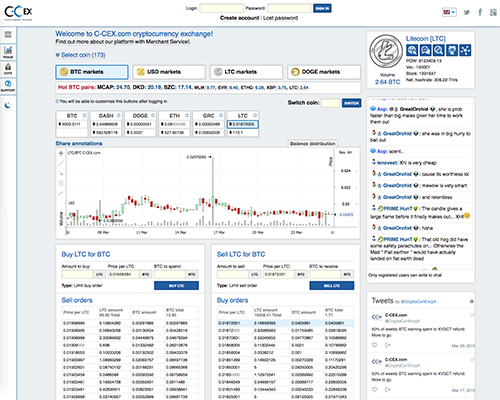Image resolution: width=500 pixels, height=400 pixels.
Task: Focus the Amount to buy field
Action: (x=77, y=274)
